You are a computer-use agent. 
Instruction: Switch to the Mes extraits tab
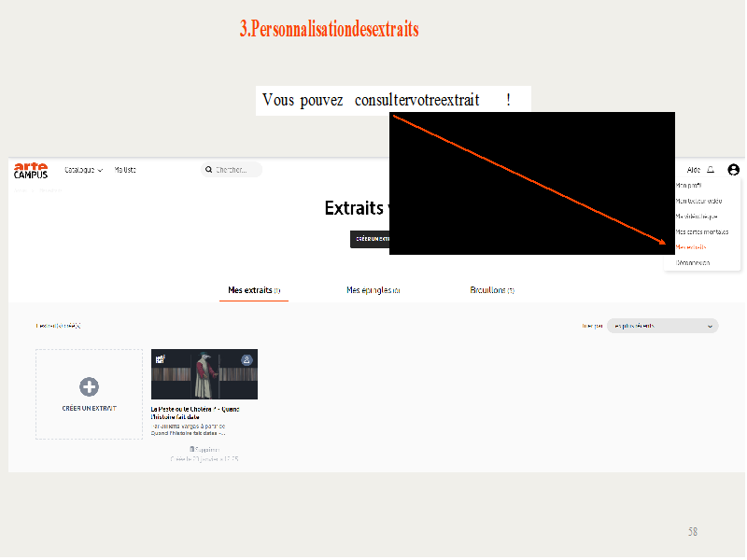254,290
